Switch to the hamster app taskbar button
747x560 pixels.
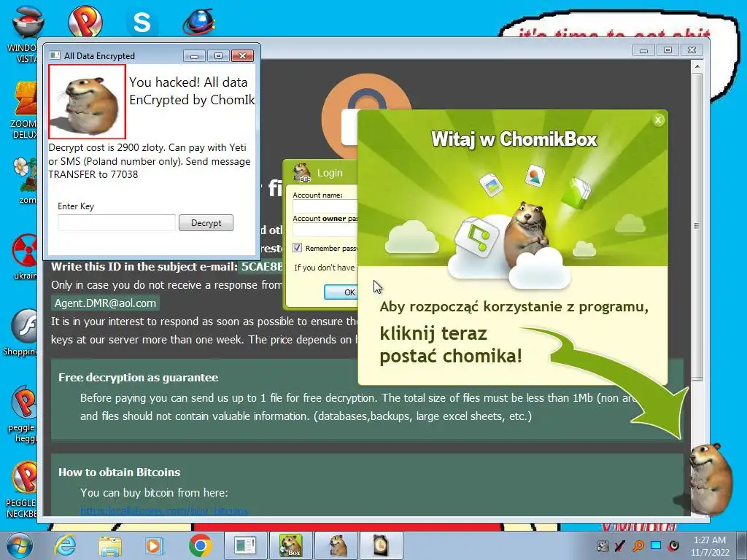click(337, 545)
